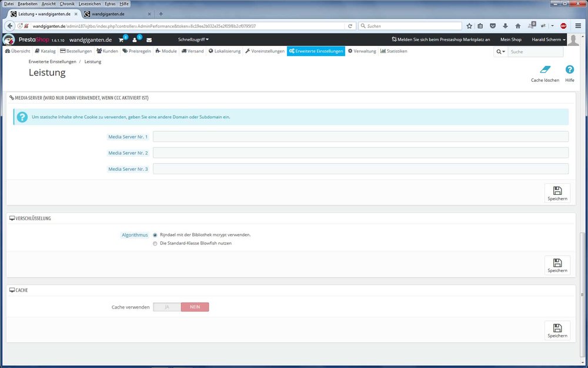The height and width of the screenshot is (368, 588).
Task: Open the Versand menu
Action: (192, 51)
